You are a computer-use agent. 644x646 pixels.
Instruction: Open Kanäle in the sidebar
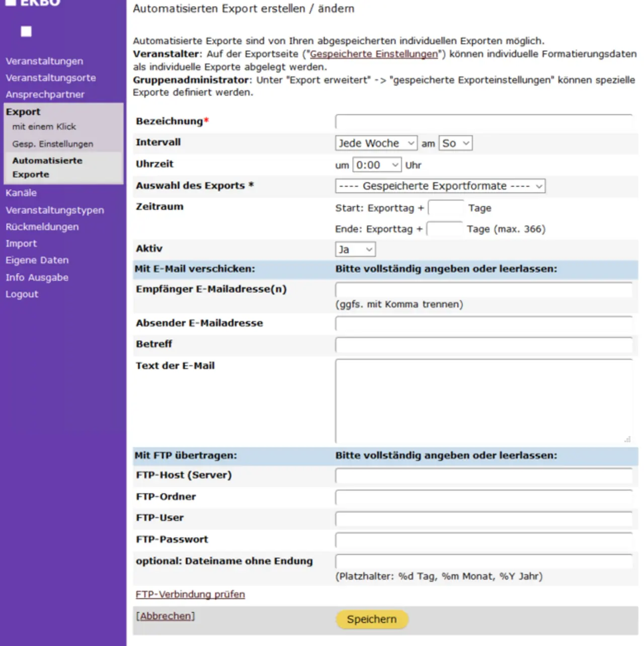coord(21,193)
